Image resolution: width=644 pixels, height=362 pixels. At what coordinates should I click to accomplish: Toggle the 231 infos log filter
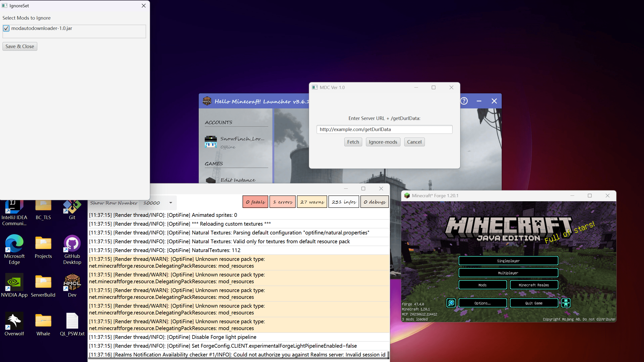tap(344, 202)
